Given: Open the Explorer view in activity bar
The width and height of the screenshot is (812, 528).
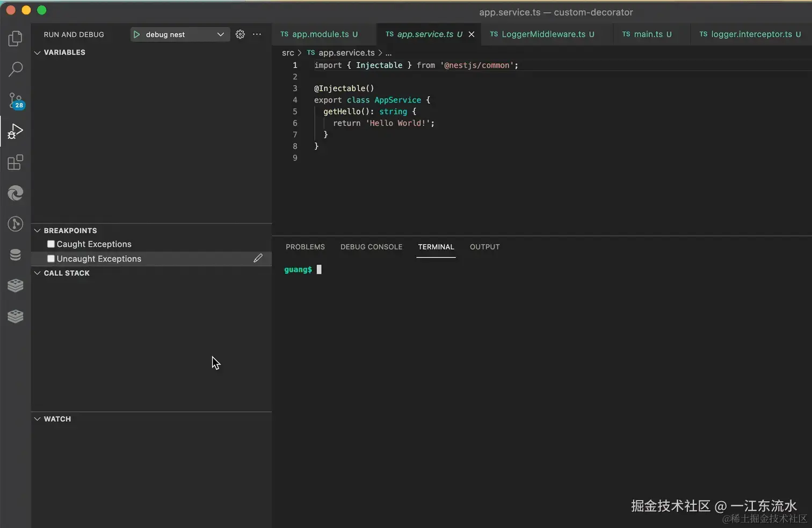Looking at the screenshot, I should point(16,38).
